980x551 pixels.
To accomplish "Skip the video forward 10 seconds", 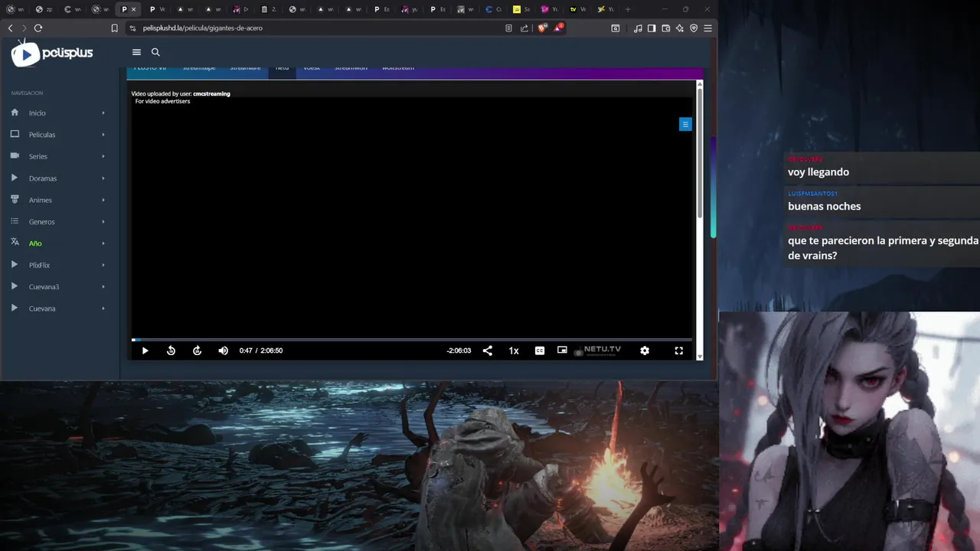I will [x=197, y=350].
